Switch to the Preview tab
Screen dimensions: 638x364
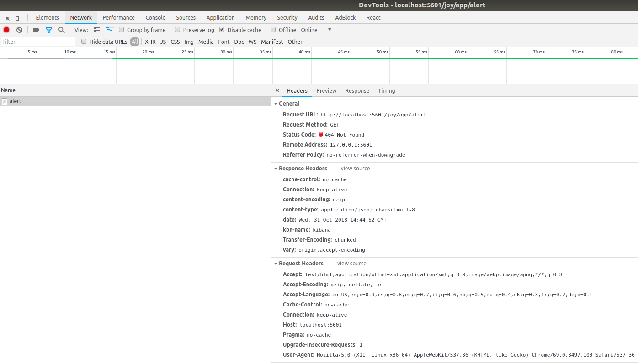[x=326, y=90]
